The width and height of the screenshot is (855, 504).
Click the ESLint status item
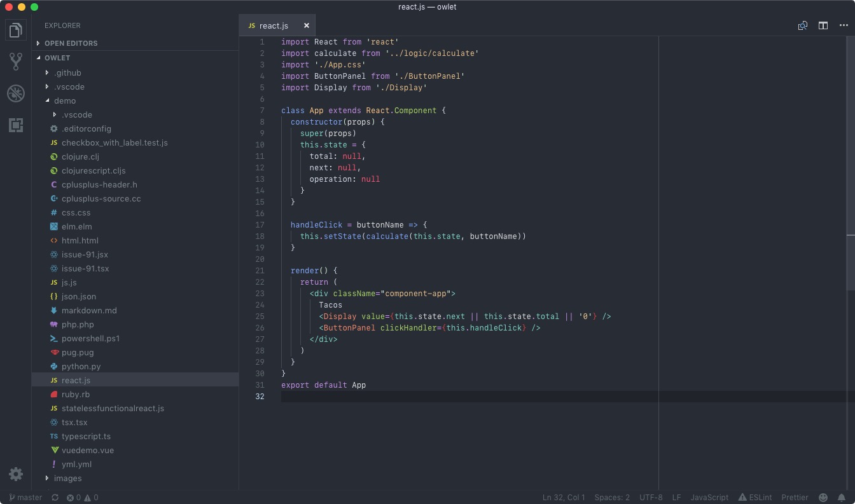[755, 498]
